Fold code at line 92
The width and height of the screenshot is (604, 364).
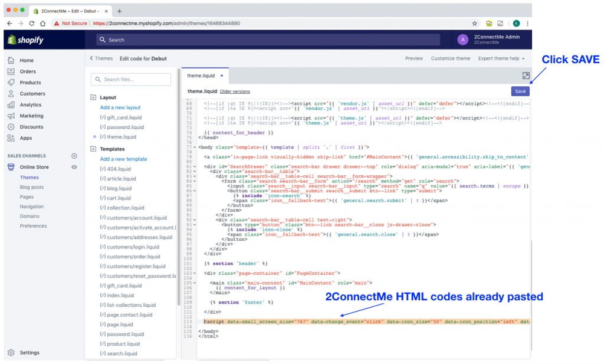pyautogui.click(x=195, y=219)
